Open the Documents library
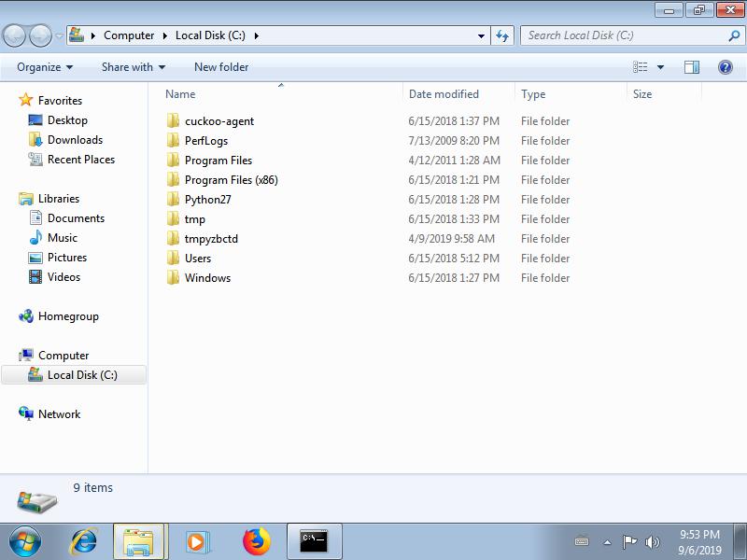The image size is (747, 560). point(76,218)
